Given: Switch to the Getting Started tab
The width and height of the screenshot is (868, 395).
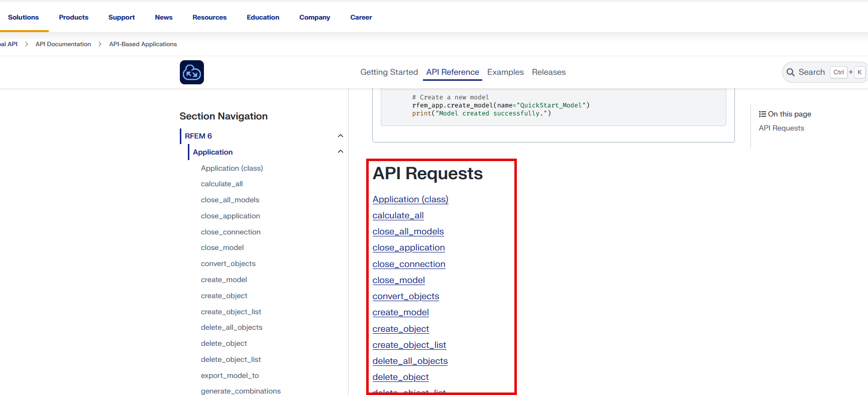Looking at the screenshot, I should pos(389,72).
